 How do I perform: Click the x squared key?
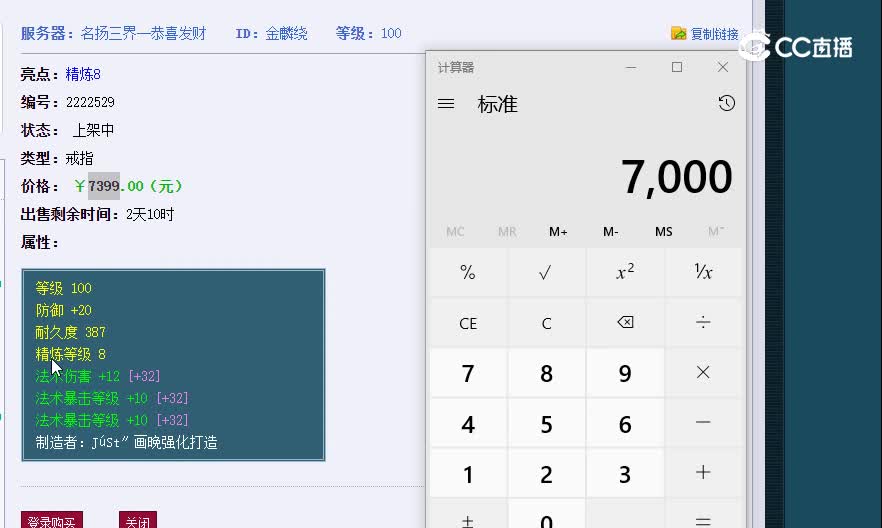pyautogui.click(x=625, y=273)
